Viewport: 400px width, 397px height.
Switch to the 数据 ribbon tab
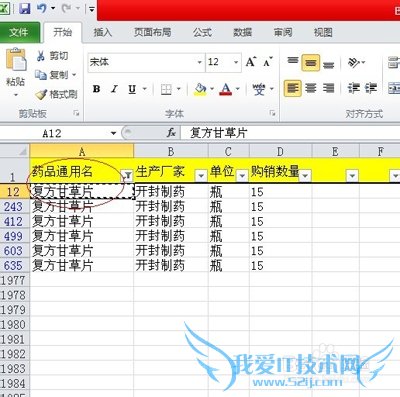tap(243, 32)
